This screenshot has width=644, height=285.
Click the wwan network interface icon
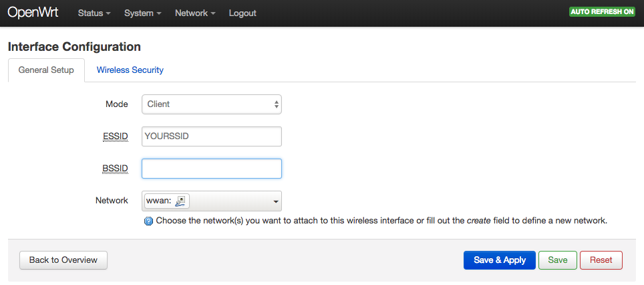point(180,201)
